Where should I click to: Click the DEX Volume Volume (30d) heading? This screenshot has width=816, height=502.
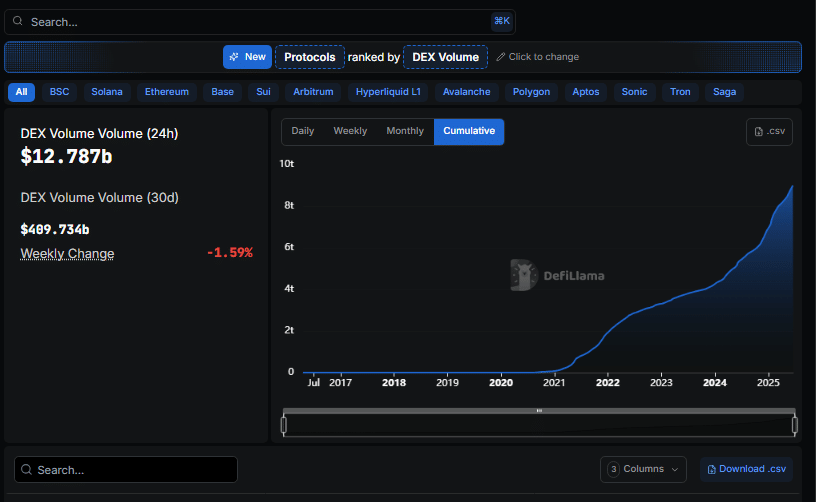(99, 198)
